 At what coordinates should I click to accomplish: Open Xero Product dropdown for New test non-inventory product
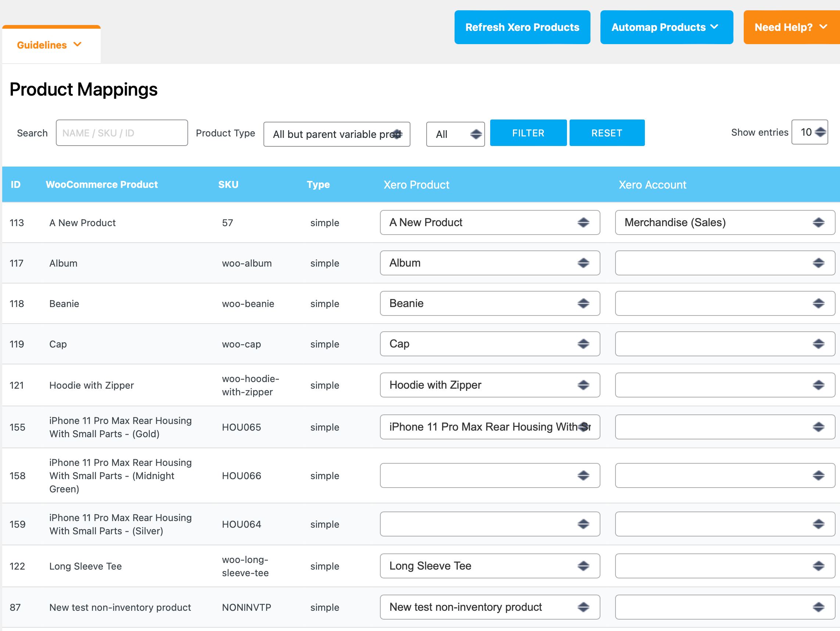coord(490,607)
